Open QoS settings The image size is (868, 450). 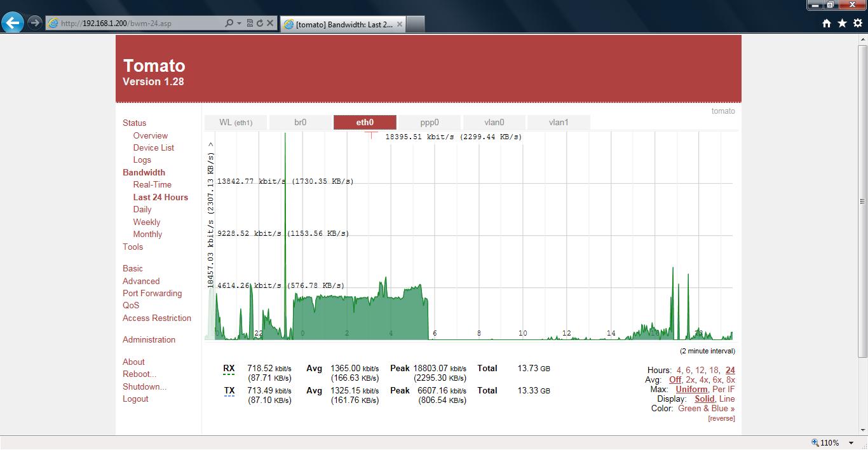[x=131, y=305]
